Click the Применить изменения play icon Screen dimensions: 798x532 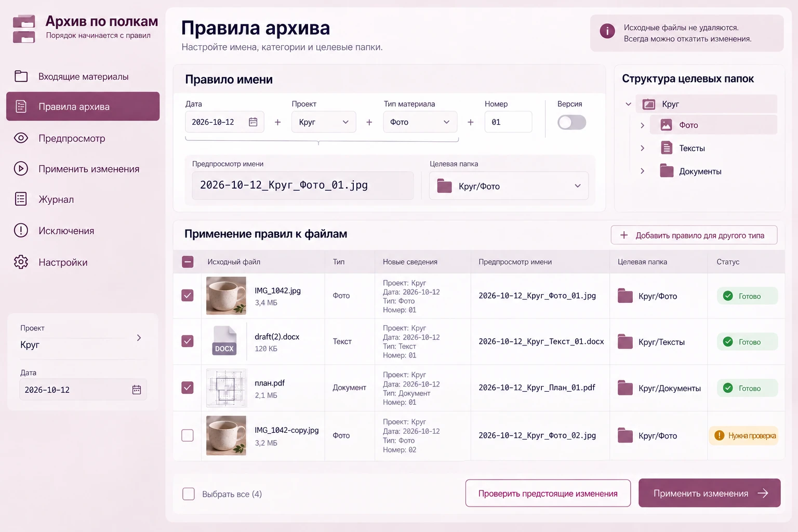click(21, 168)
